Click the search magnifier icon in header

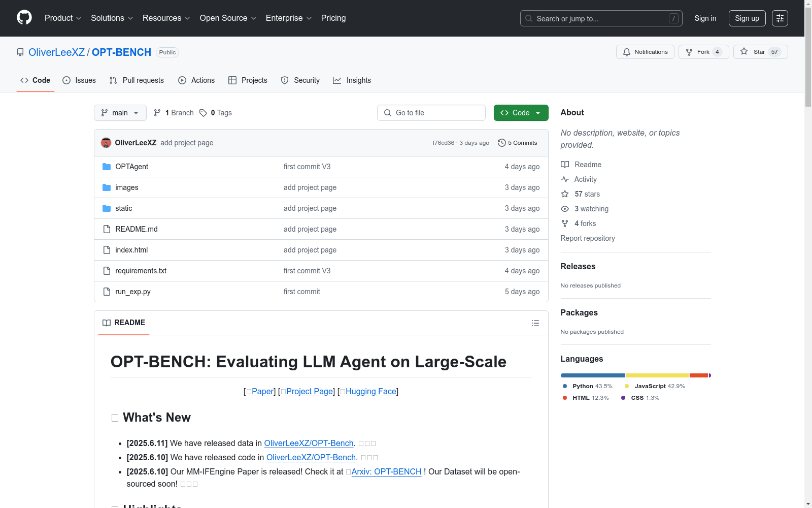click(x=529, y=18)
